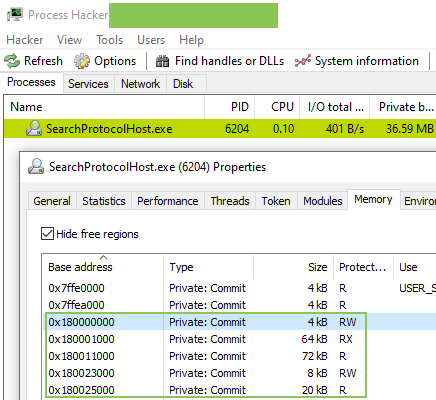Uncheck Hide free regions checkbox

[x=47, y=234]
